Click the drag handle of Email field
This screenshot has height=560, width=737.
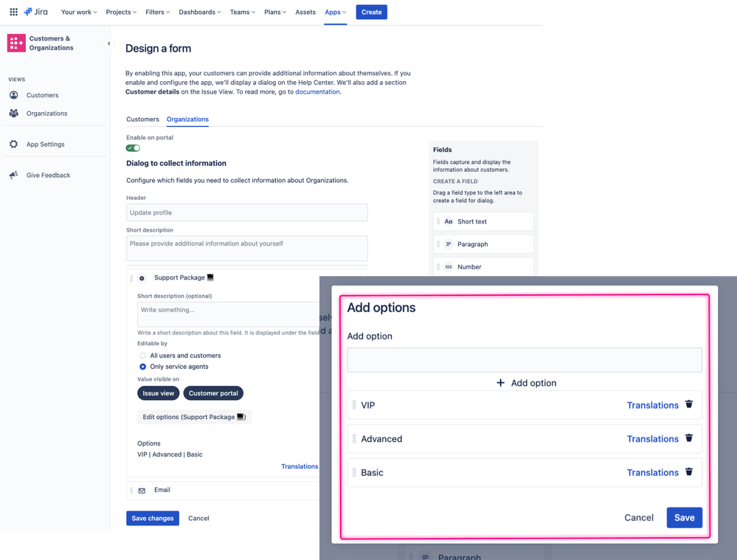(x=131, y=491)
